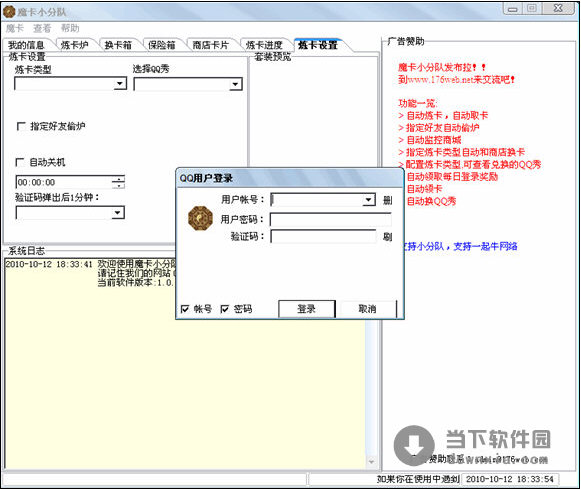The width and height of the screenshot is (581, 490).
Task: Click the 刷 refresh captcha button
Action: click(x=388, y=236)
